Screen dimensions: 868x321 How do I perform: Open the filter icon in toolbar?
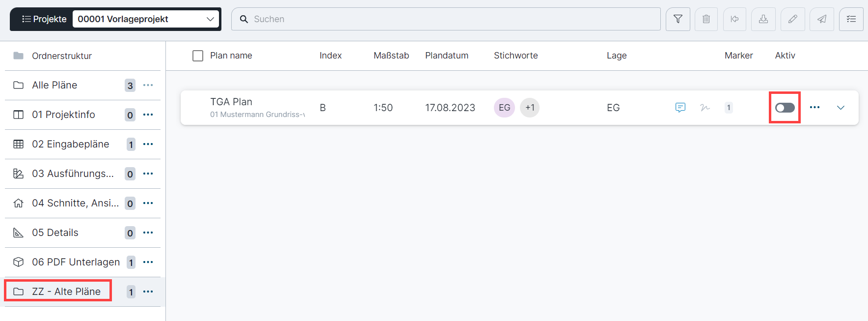point(678,19)
